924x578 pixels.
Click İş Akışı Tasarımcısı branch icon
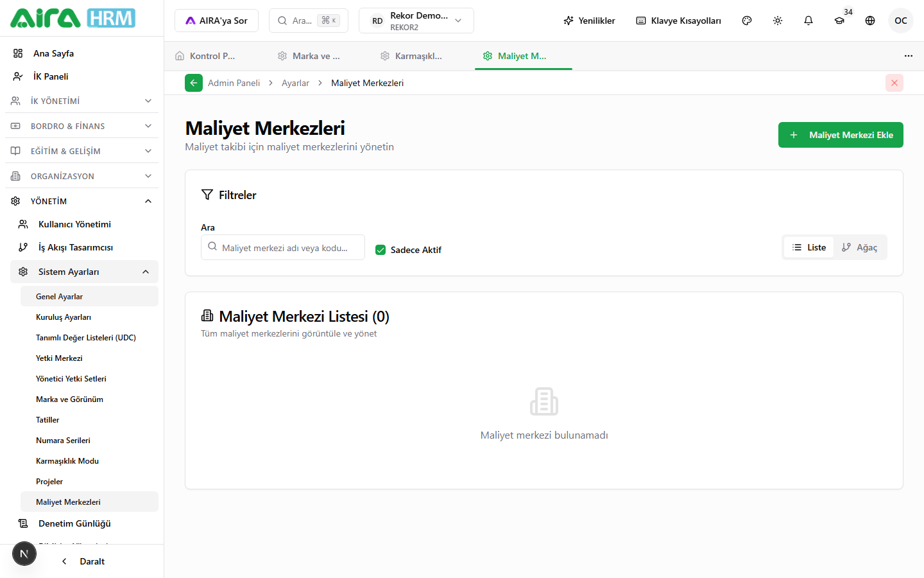point(23,247)
